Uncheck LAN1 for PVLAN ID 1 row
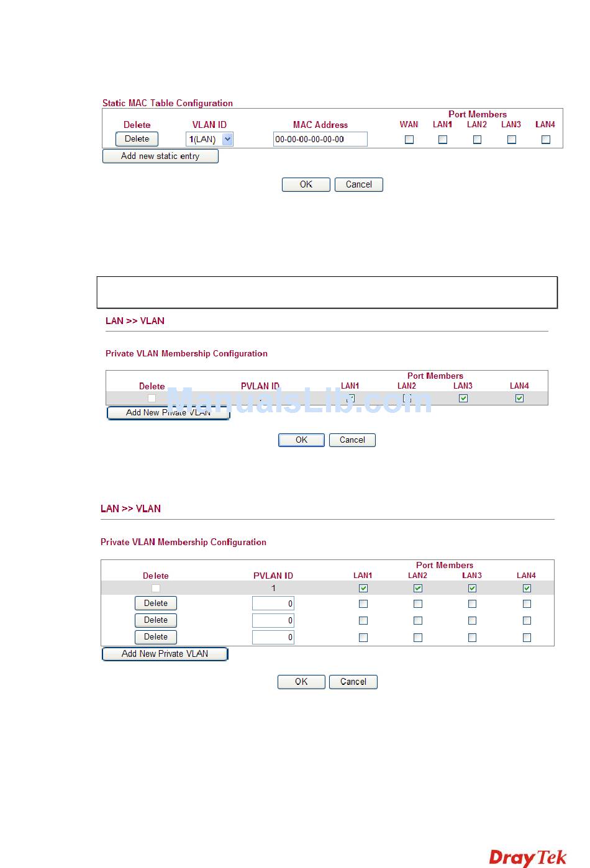This screenshot has height=868, width=590. 363,588
